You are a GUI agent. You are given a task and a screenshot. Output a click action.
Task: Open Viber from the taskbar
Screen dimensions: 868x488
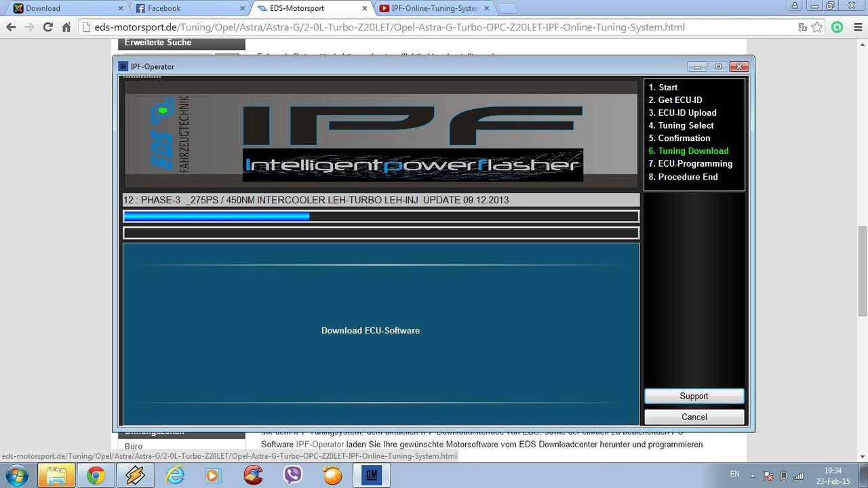293,476
